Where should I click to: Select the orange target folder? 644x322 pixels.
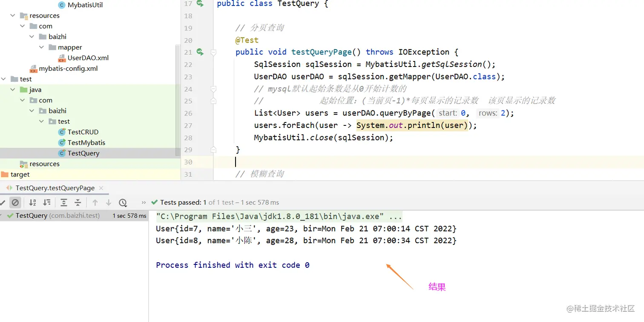tap(20, 174)
